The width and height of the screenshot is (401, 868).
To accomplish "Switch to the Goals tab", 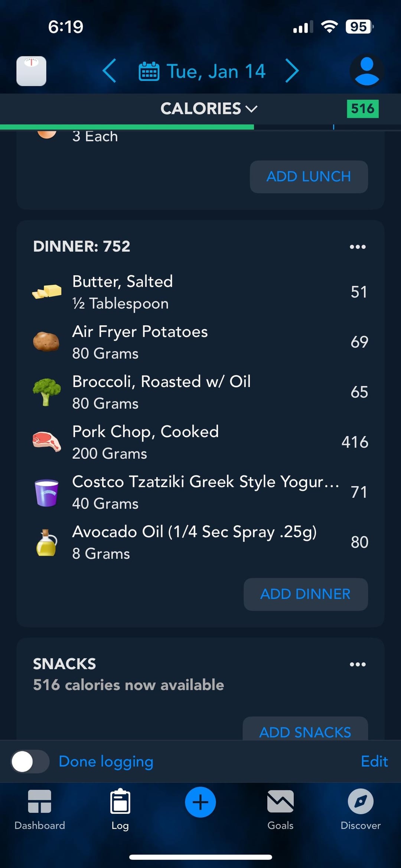I will click(x=280, y=809).
